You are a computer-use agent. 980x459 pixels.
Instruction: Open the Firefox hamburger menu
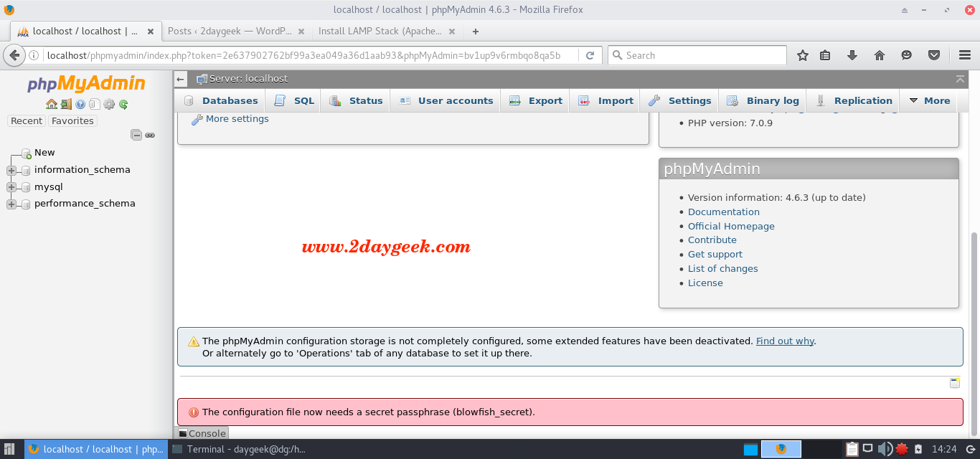point(965,55)
